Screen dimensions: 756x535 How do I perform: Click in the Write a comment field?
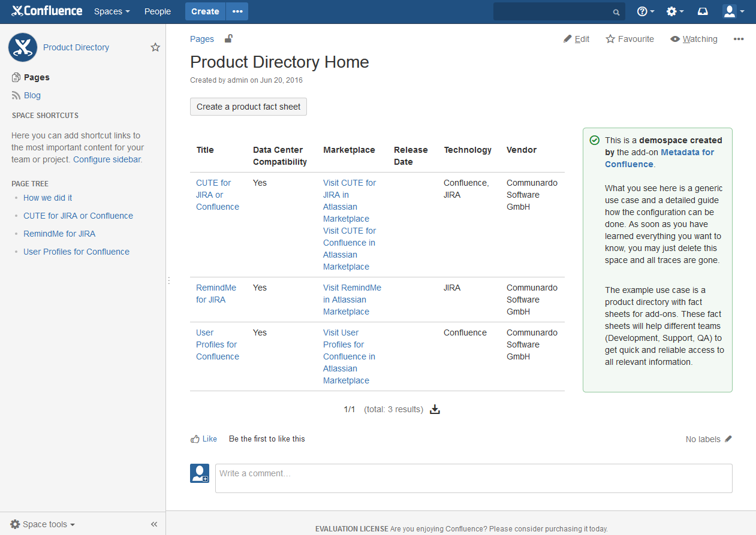tap(473, 478)
